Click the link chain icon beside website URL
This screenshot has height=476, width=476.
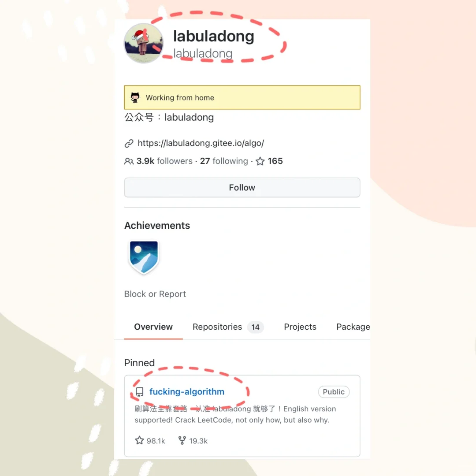(x=129, y=143)
